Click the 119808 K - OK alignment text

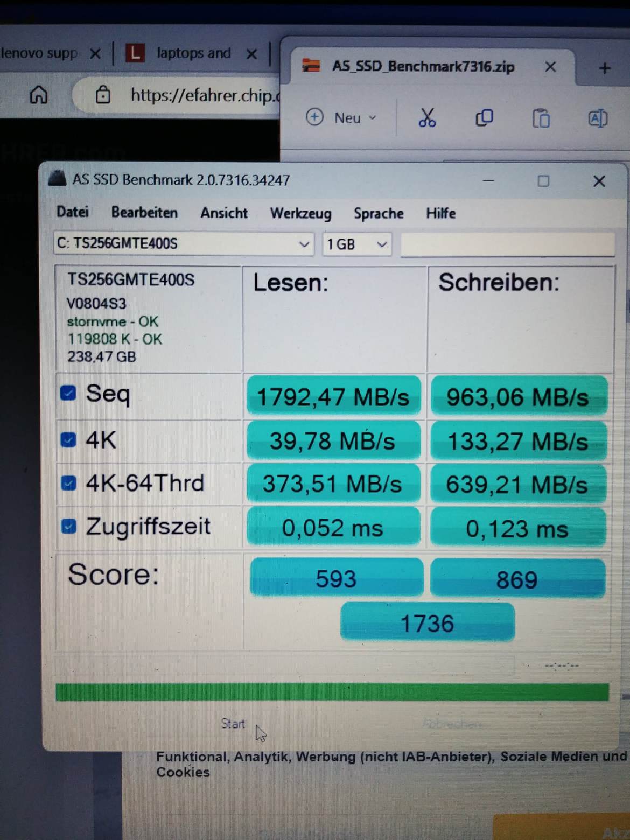pyautogui.click(x=114, y=339)
